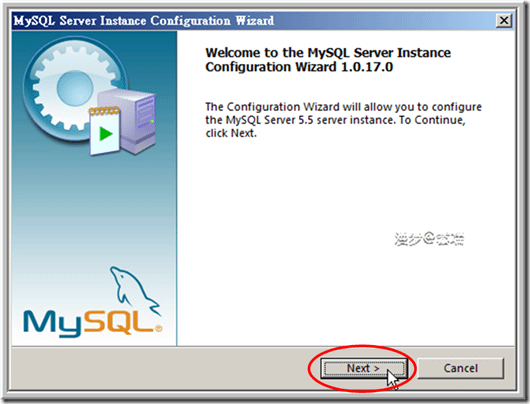
Task: Click the large gear icon
Action: click(75, 89)
